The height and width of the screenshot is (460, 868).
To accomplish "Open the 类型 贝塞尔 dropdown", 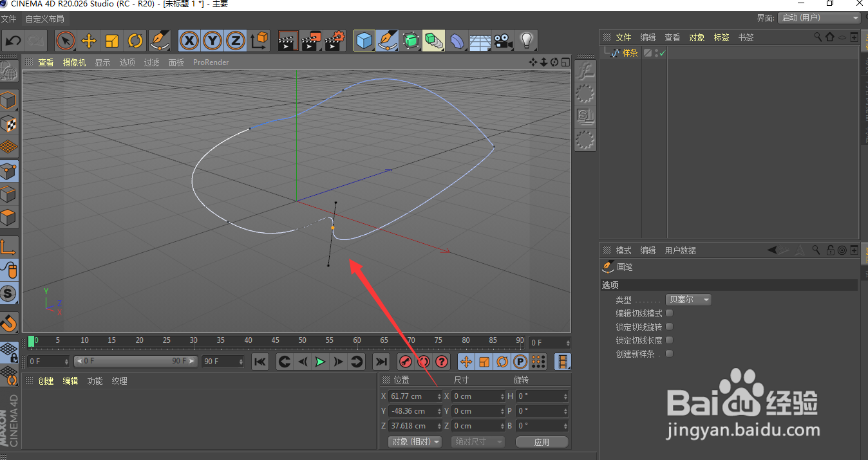I will (688, 300).
